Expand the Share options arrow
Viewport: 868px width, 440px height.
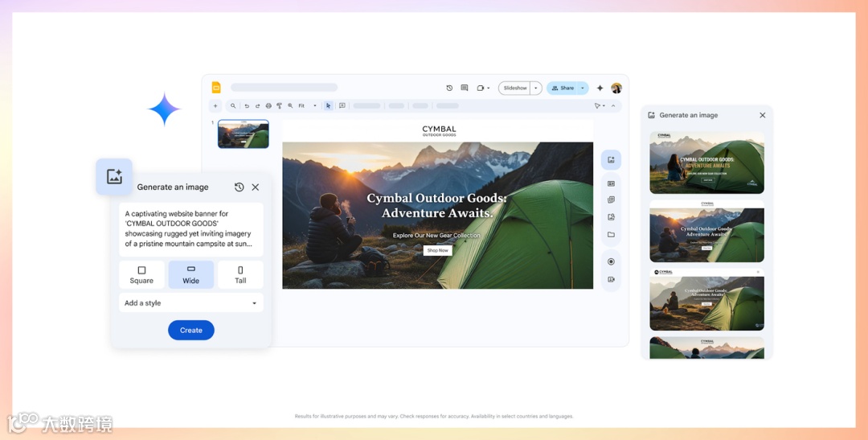pos(583,88)
